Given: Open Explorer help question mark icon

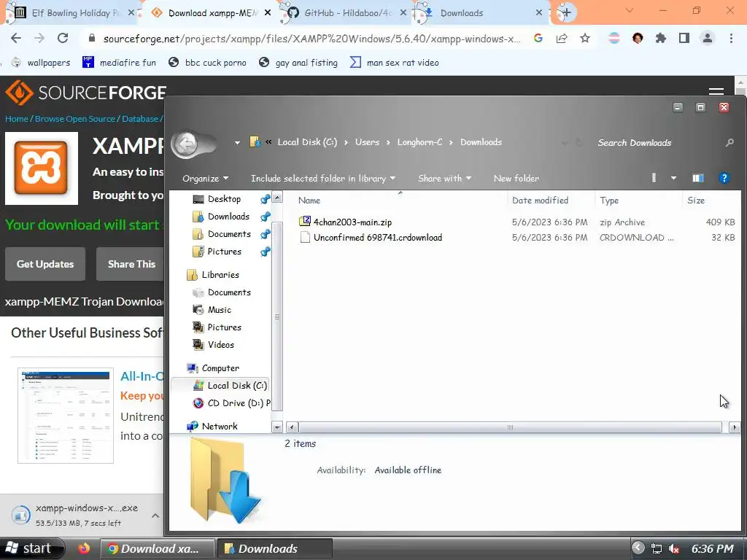Looking at the screenshot, I should click(x=724, y=178).
